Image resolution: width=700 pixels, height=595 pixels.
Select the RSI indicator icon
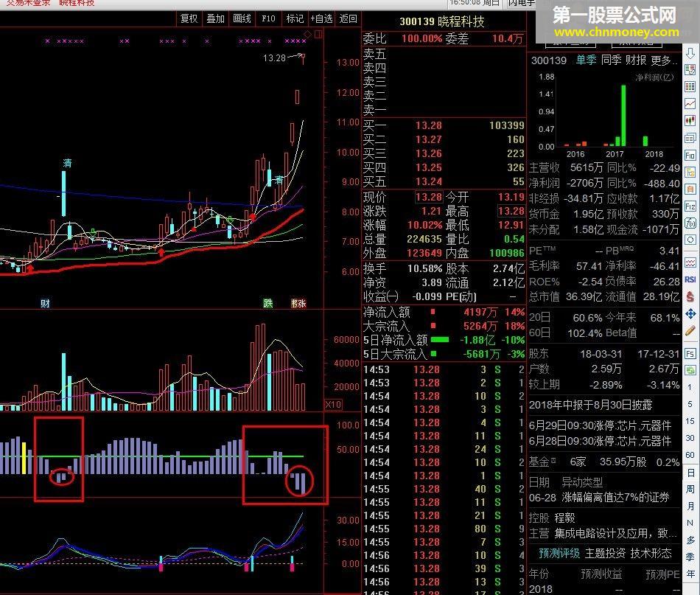coord(690,279)
